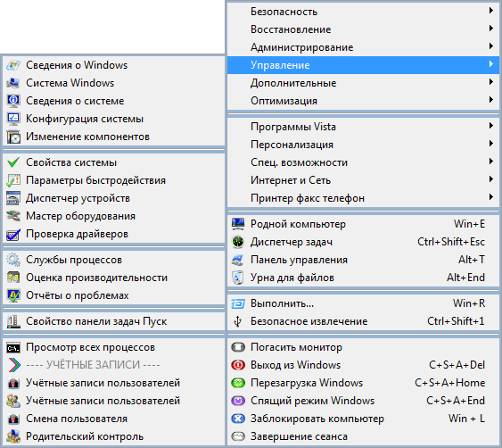Click the red Выход из Windows power icon
Image resolution: width=502 pixels, height=448 pixels.
(x=238, y=365)
